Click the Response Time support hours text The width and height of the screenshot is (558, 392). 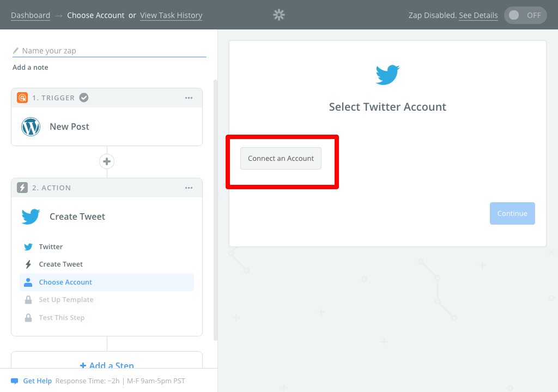120,381
